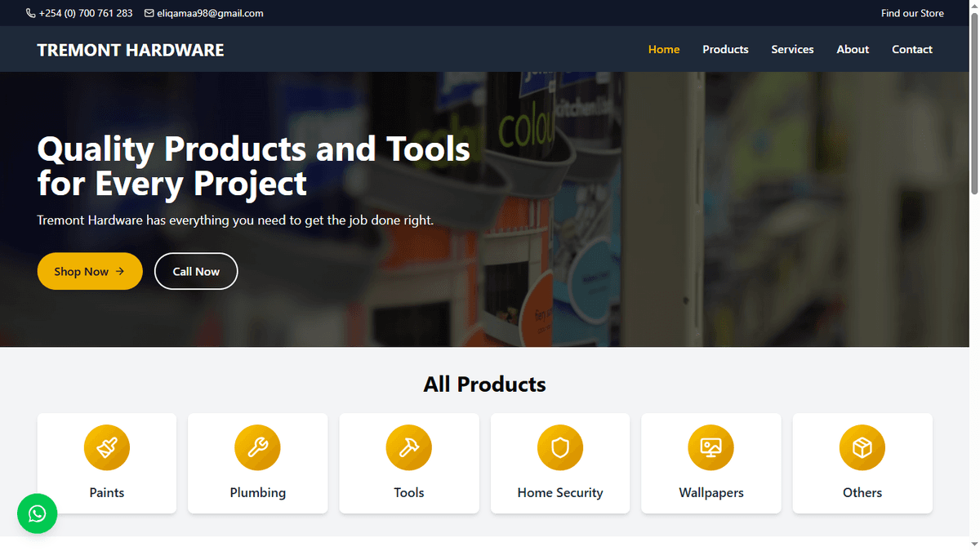Open the Wallpapers picture icon
Viewport: 980px width, 551px height.
pos(710,447)
